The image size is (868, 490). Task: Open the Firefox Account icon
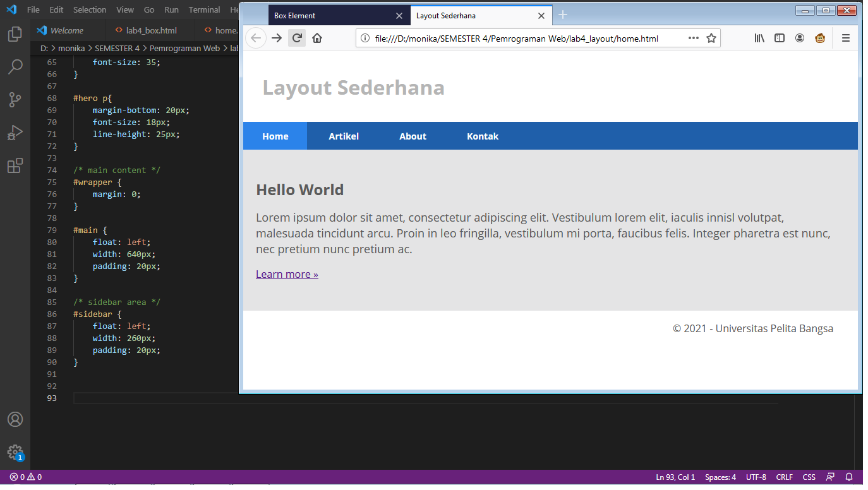point(799,38)
